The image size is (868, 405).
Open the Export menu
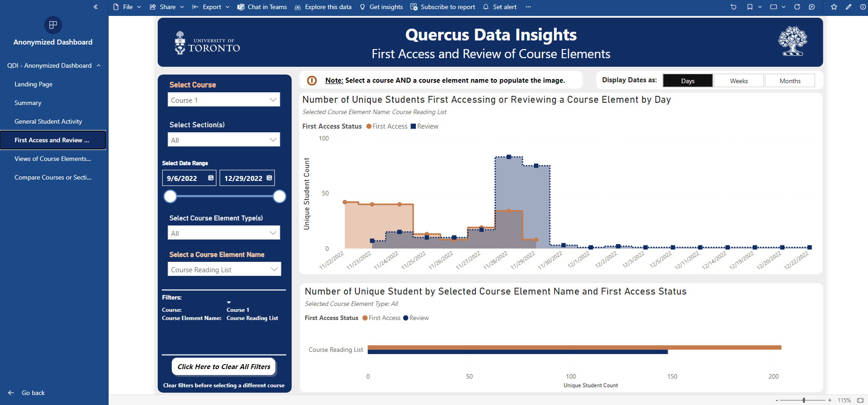click(x=211, y=7)
